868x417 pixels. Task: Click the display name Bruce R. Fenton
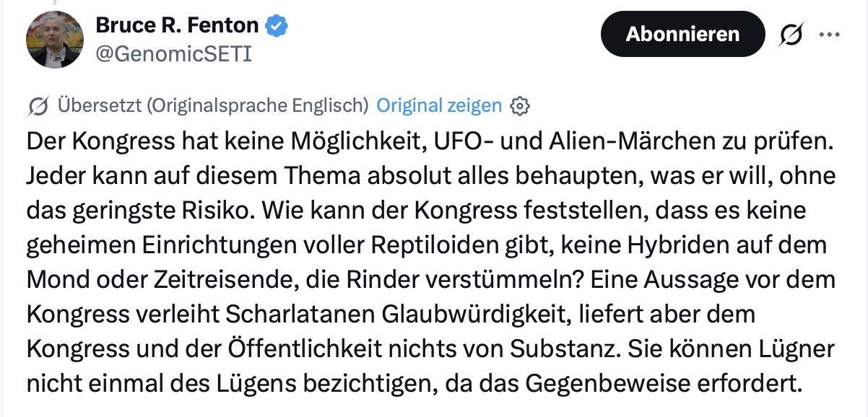[177, 24]
